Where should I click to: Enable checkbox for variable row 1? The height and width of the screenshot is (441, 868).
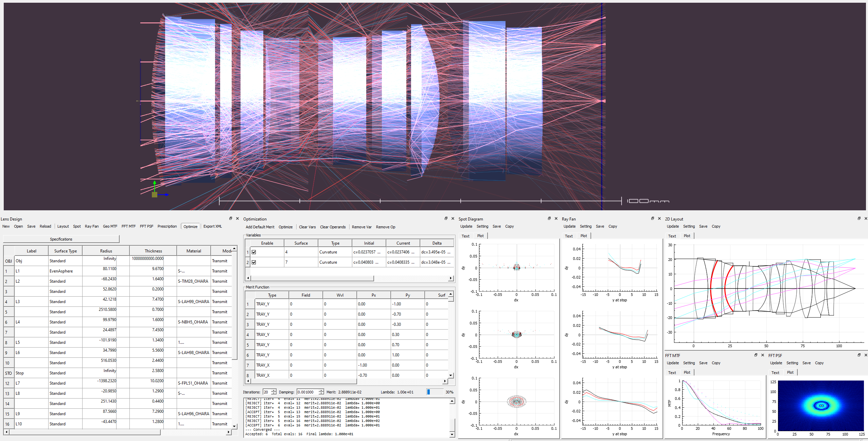pyautogui.click(x=254, y=252)
